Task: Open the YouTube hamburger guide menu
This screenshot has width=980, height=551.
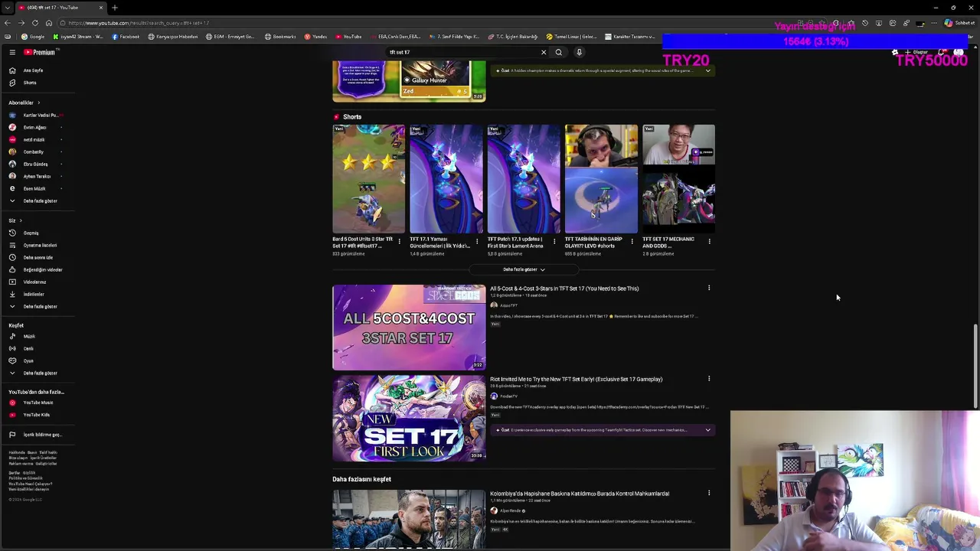Action: [12, 52]
